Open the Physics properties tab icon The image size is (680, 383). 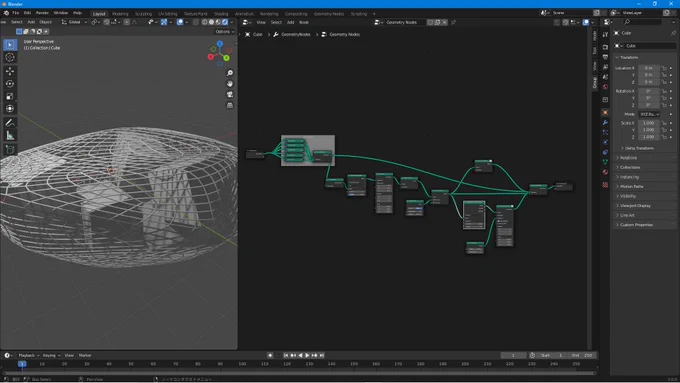[605, 142]
